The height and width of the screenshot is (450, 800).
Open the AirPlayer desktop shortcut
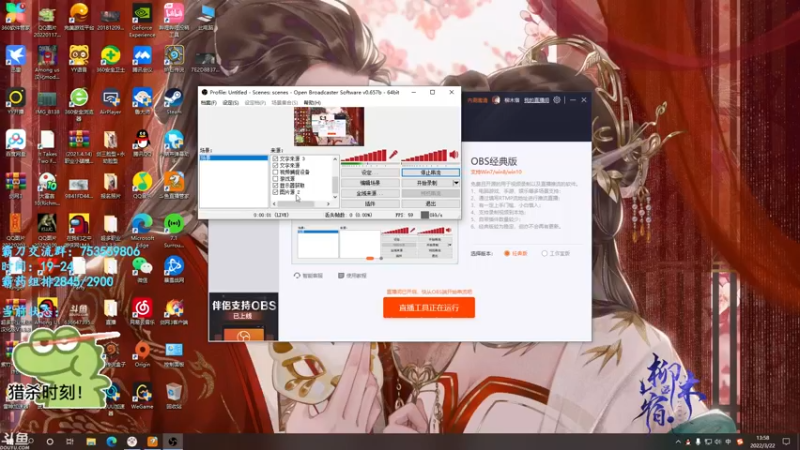pyautogui.click(x=110, y=101)
